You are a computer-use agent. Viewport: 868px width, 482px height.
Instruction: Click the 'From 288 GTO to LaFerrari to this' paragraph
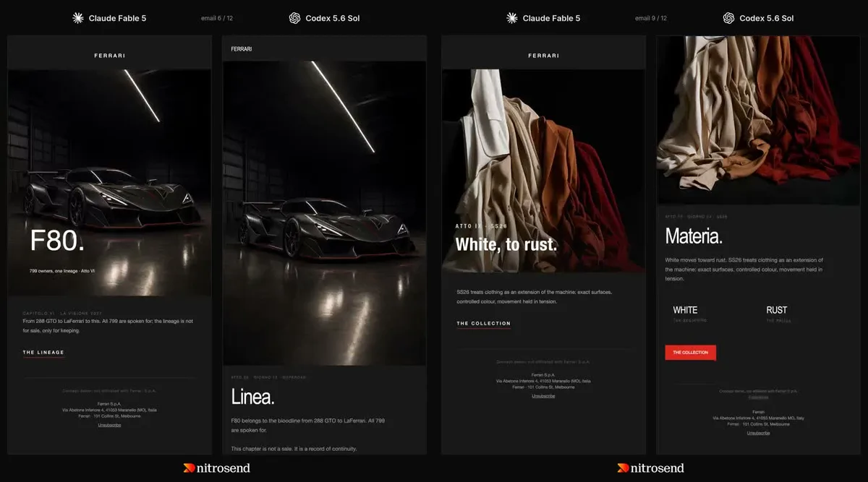[x=108, y=325]
